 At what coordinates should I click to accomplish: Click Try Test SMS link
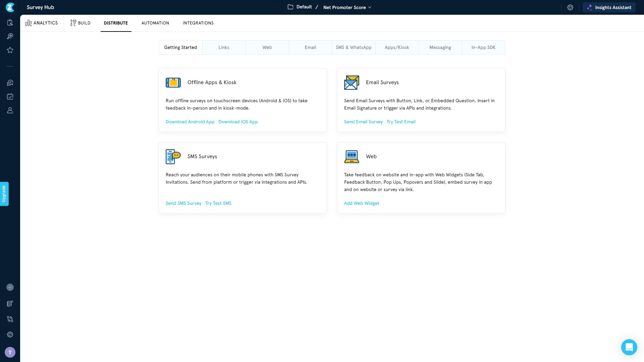click(218, 203)
